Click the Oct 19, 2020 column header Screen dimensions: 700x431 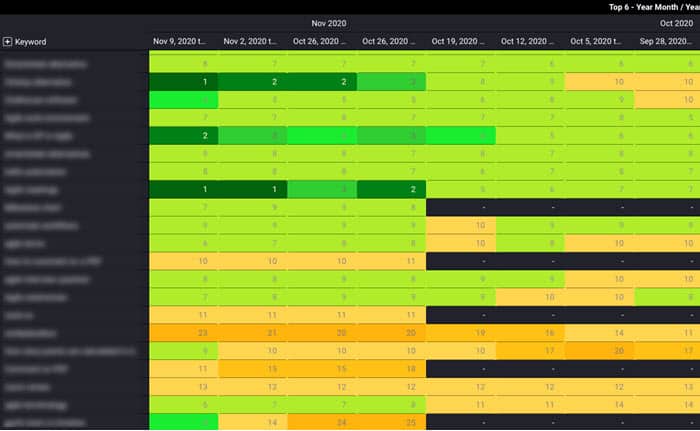460,42
